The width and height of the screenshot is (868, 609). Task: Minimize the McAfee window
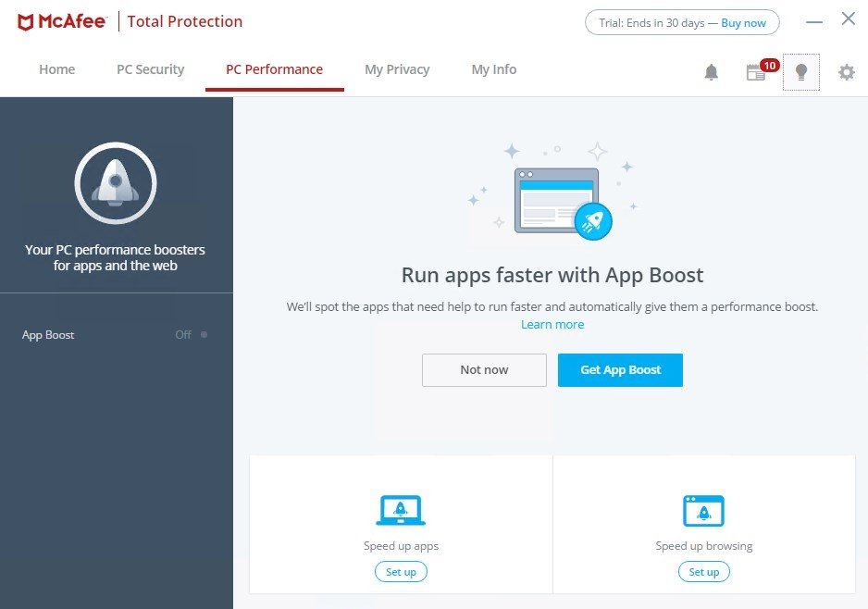[x=813, y=22]
